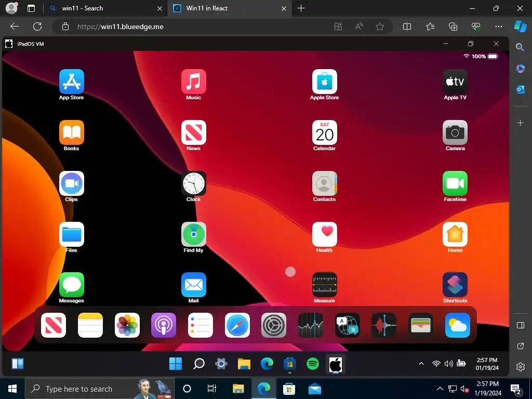Open Edge Settings and more menu
The image size is (532, 399).
tap(498, 27)
